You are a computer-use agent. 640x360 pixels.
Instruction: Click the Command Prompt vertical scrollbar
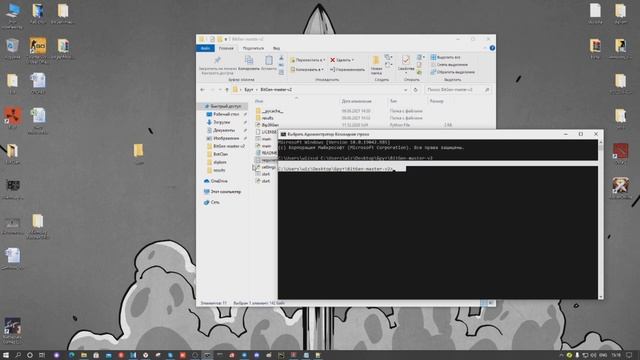pyautogui.click(x=600, y=219)
